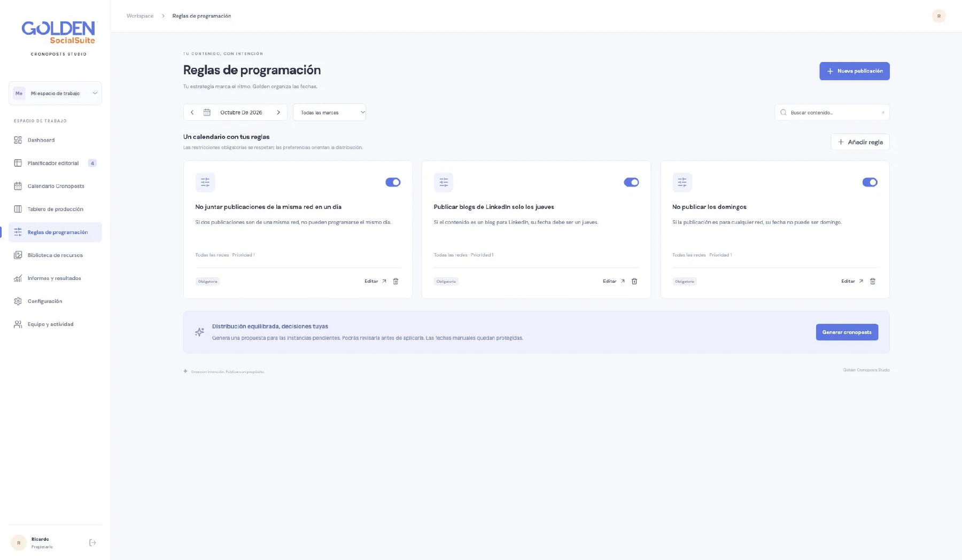This screenshot has width=962, height=560.
Task: Click the 'Añadir regla' button
Action: pyautogui.click(x=860, y=142)
